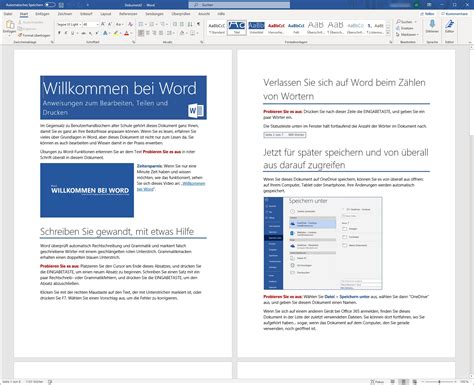Click the increase font size icon
474x385 pixels.
103,24
